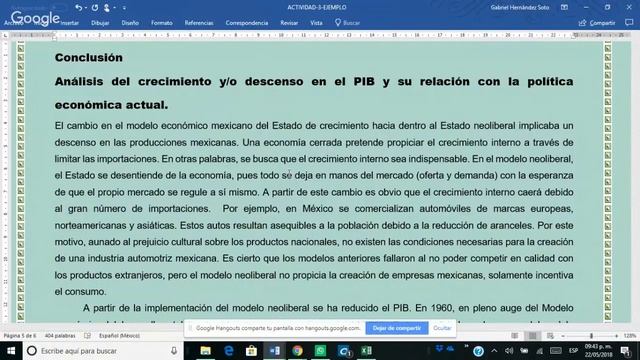Click Español (México) language indicator

(119, 336)
